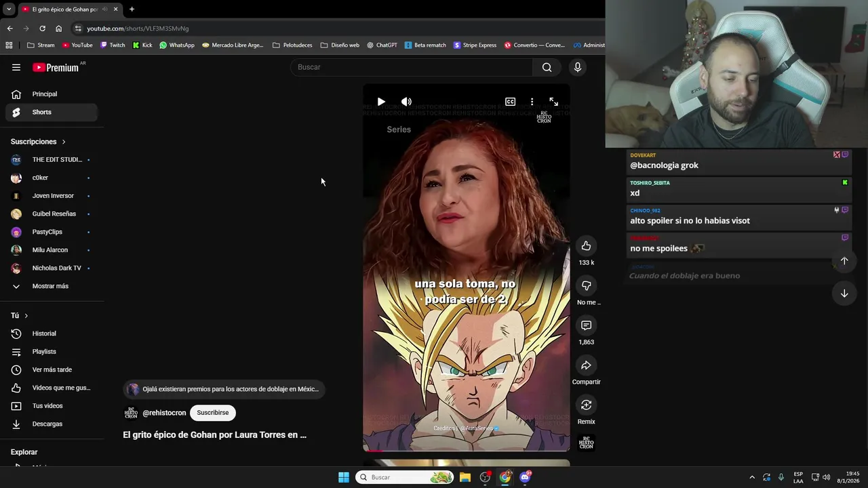The height and width of the screenshot is (488, 868).
Task: Open the browser home page
Action: click(x=58, y=28)
